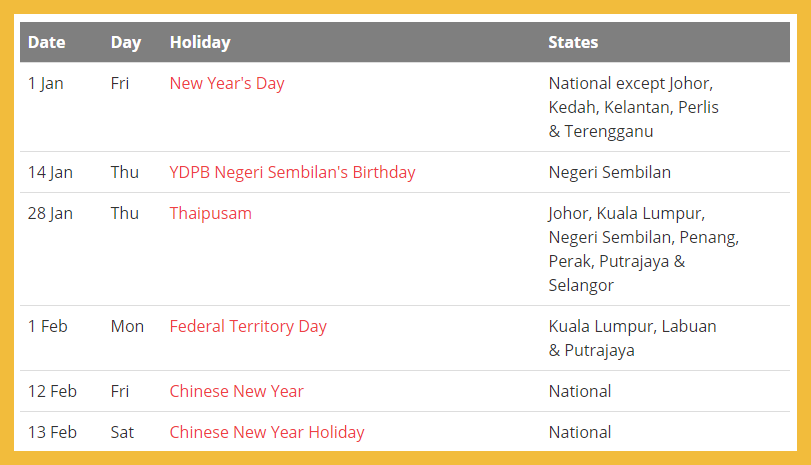The width and height of the screenshot is (811, 465).
Task: Select the 1 Feb date cell
Action: (x=47, y=326)
